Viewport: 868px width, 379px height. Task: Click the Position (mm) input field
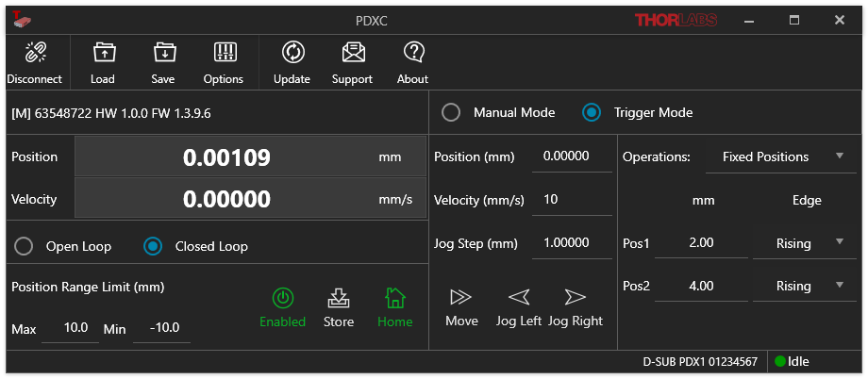(x=572, y=157)
